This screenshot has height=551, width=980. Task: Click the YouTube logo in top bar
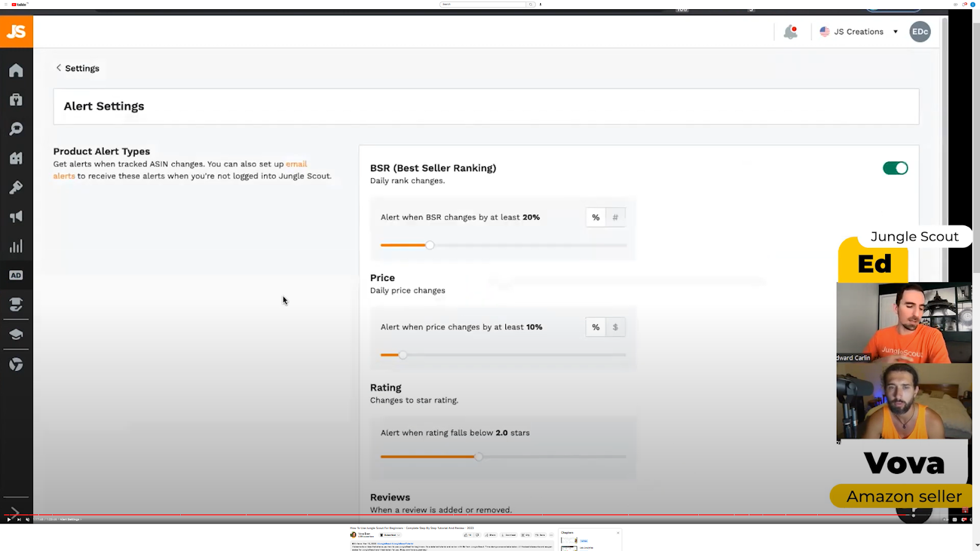(20, 4)
